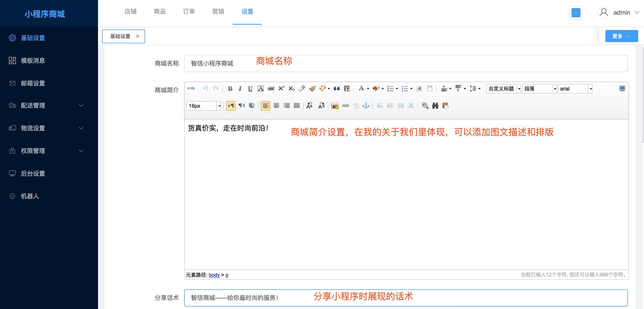Open line height dropdown
Screen dimensions: 644x309
(479, 89)
